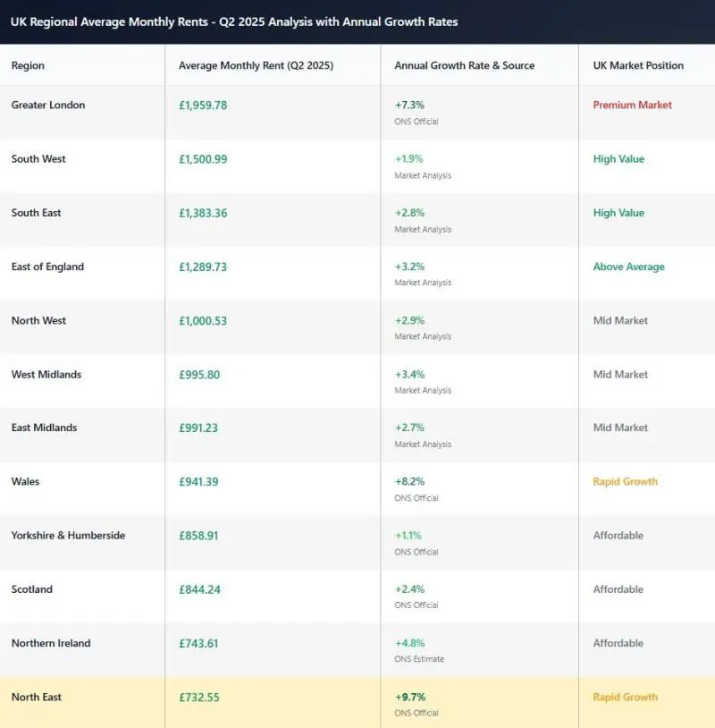This screenshot has height=728, width=715.
Task: Click the Average Monthly Rent column header
Action: tap(256, 65)
